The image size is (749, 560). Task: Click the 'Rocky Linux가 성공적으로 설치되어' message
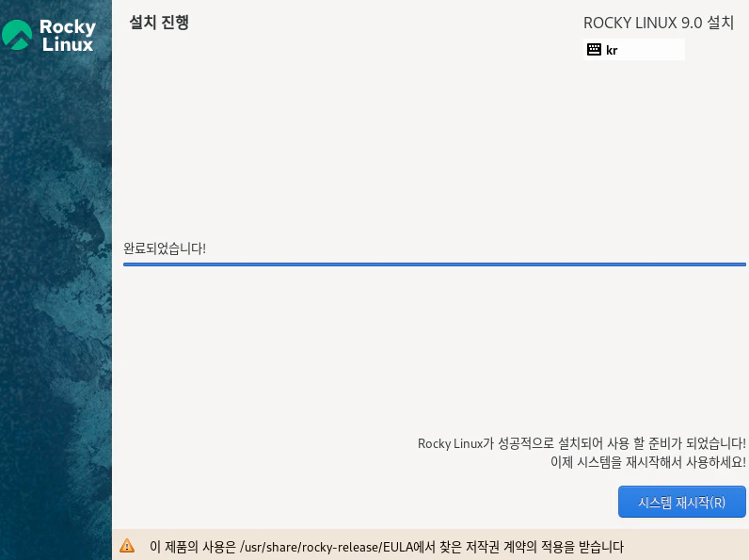[x=582, y=443]
